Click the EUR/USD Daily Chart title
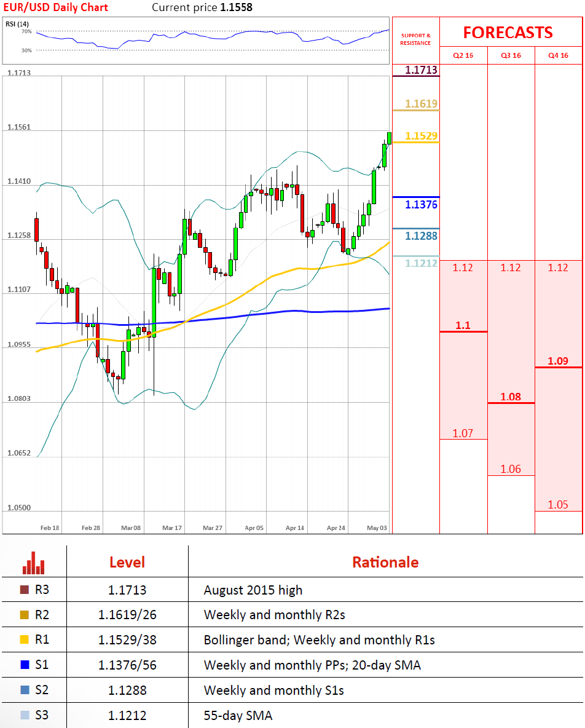The width and height of the screenshot is (585, 728). pyautogui.click(x=55, y=7)
